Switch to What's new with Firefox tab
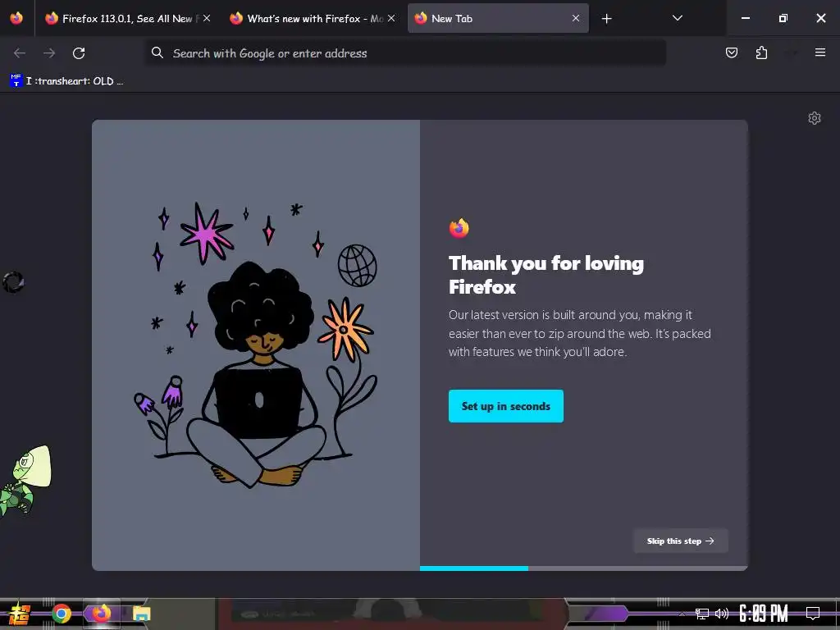Image resolution: width=840 pixels, height=630 pixels. coord(314,18)
